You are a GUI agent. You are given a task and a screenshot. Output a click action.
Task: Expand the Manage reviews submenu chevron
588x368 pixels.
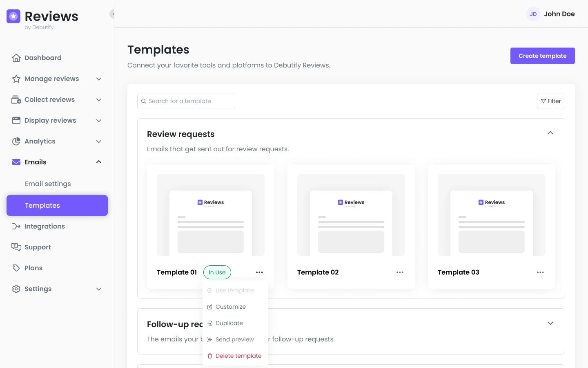(x=99, y=79)
